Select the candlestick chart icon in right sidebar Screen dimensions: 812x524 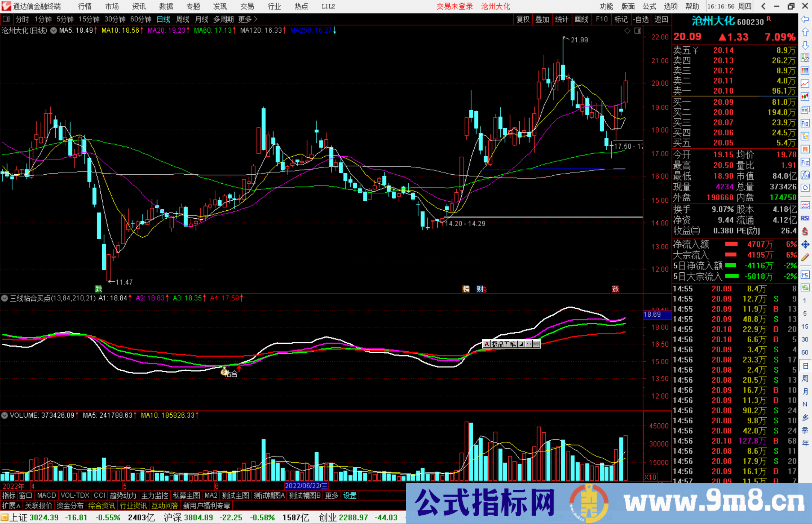(805, 97)
